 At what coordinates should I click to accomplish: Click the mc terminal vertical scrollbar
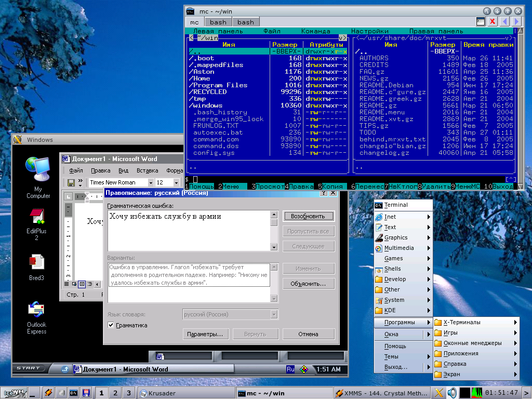[521, 109]
